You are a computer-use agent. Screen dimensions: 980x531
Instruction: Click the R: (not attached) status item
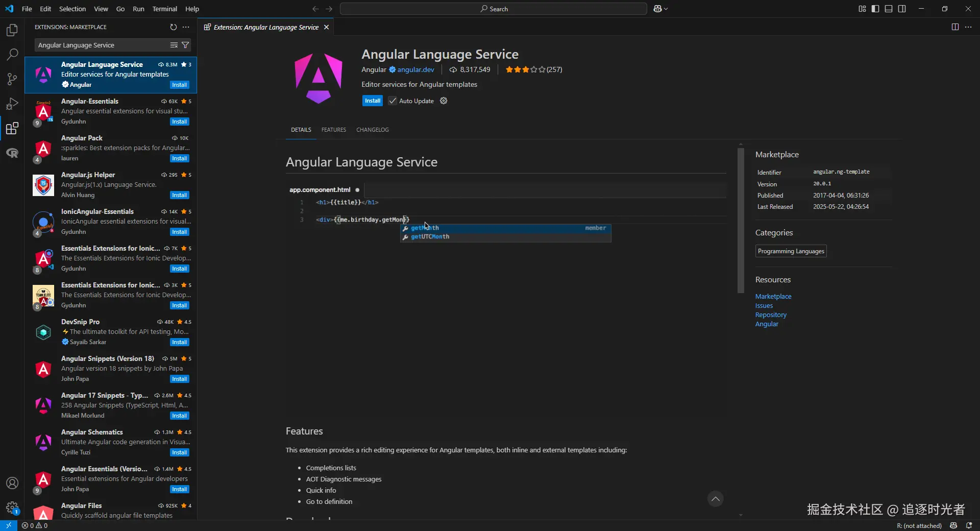tap(919, 525)
